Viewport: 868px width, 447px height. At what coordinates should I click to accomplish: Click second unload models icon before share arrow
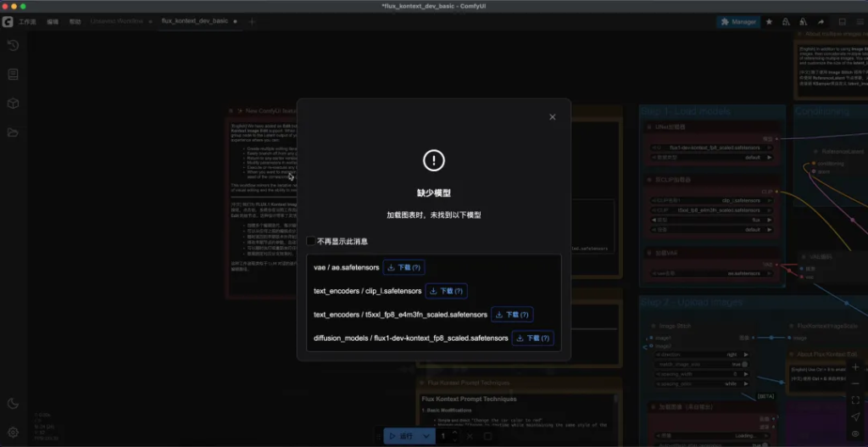804,21
